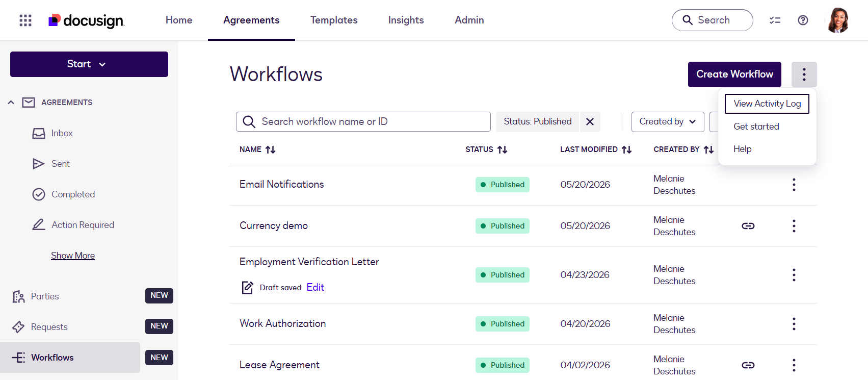868x380 pixels.
Task: Click the 04/20/2026 last modified date
Action: tap(585, 324)
